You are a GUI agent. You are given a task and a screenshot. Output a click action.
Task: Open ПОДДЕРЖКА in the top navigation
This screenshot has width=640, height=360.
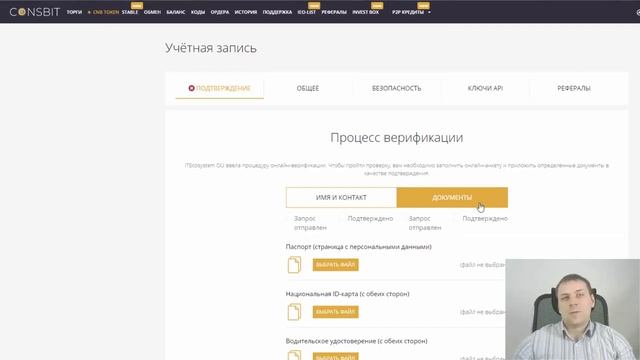(x=277, y=12)
